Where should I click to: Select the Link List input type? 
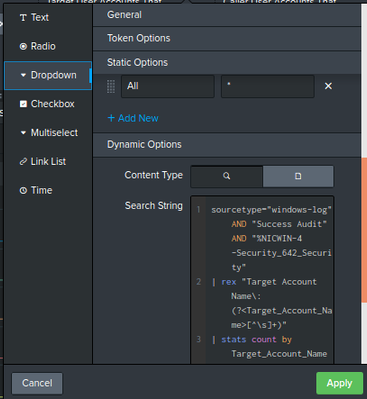tap(48, 162)
